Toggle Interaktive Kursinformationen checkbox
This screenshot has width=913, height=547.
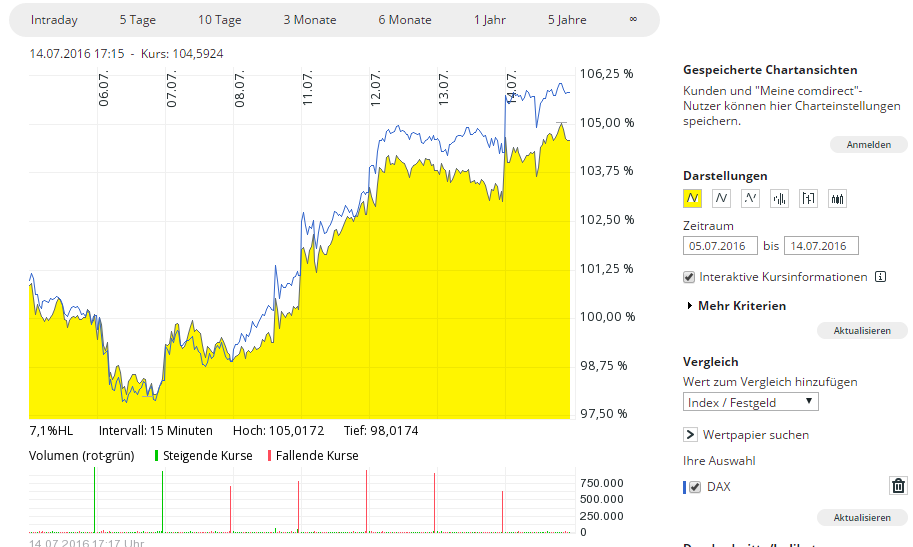point(689,277)
